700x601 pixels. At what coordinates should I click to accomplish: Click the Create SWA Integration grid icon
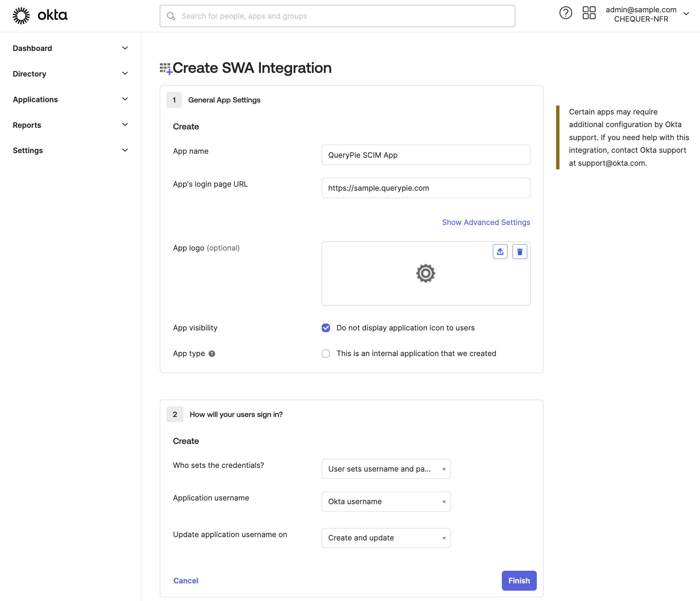click(166, 69)
